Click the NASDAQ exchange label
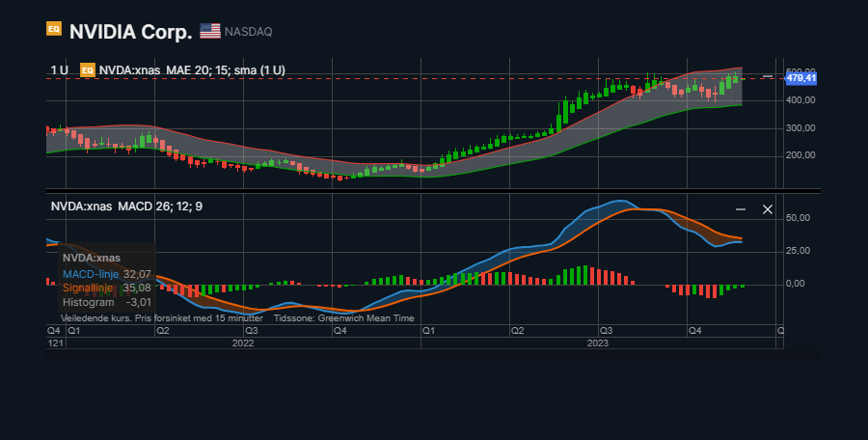868x440 pixels. tap(248, 32)
